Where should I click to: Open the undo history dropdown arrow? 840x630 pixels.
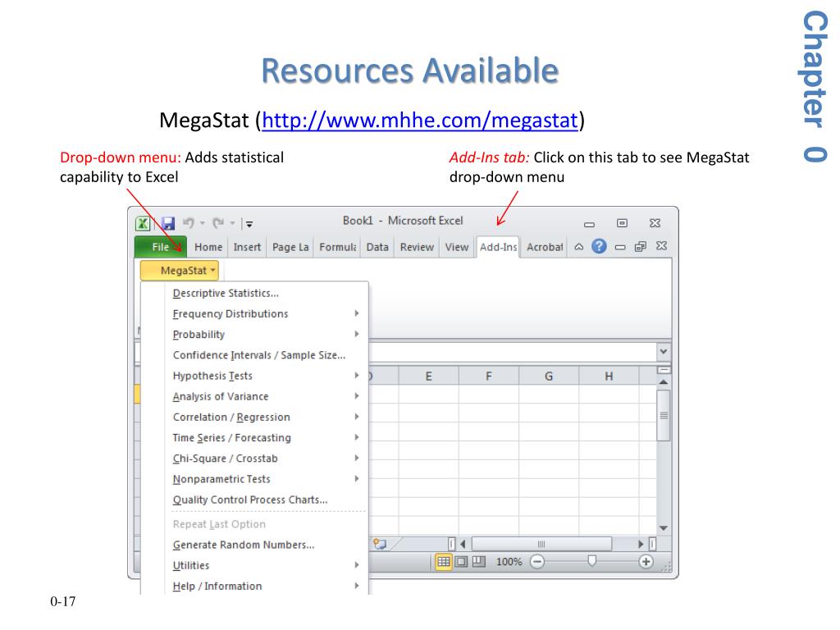203,223
